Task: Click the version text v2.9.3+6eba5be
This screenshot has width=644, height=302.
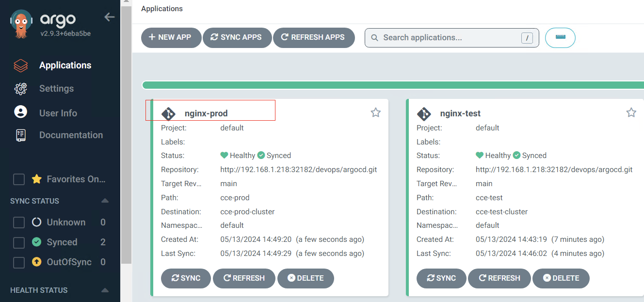Action: [x=65, y=34]
